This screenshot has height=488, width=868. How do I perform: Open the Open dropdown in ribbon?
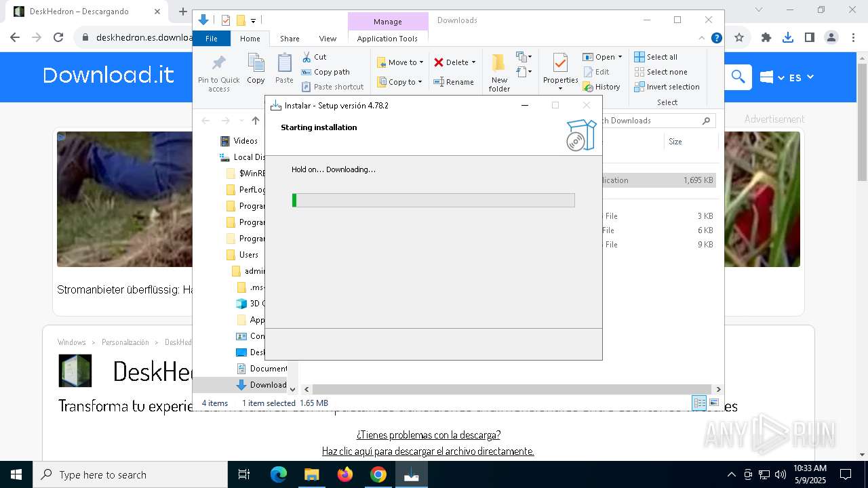tap(602, 57)
